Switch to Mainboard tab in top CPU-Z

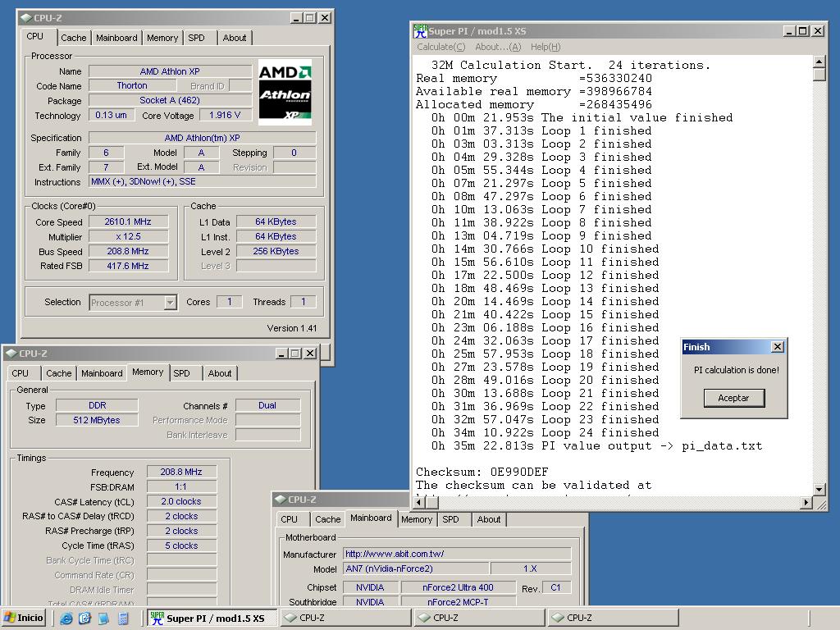[x=116, y=38]
